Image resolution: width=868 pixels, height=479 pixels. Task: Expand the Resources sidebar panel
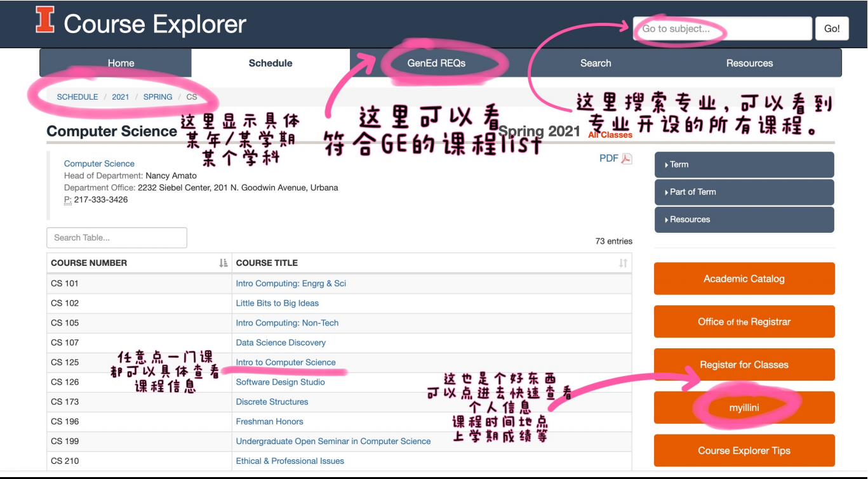click(x=743, y=219)
